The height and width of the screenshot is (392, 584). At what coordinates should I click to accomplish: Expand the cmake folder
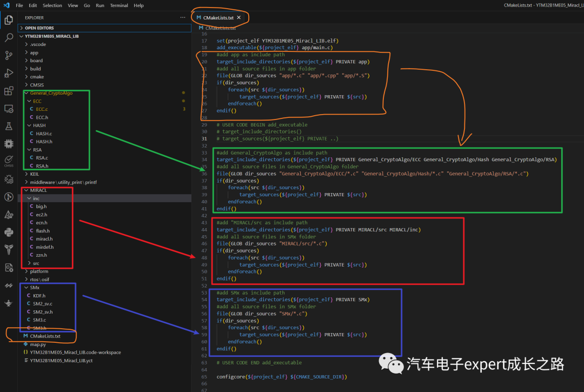click(x=104, y=77)
